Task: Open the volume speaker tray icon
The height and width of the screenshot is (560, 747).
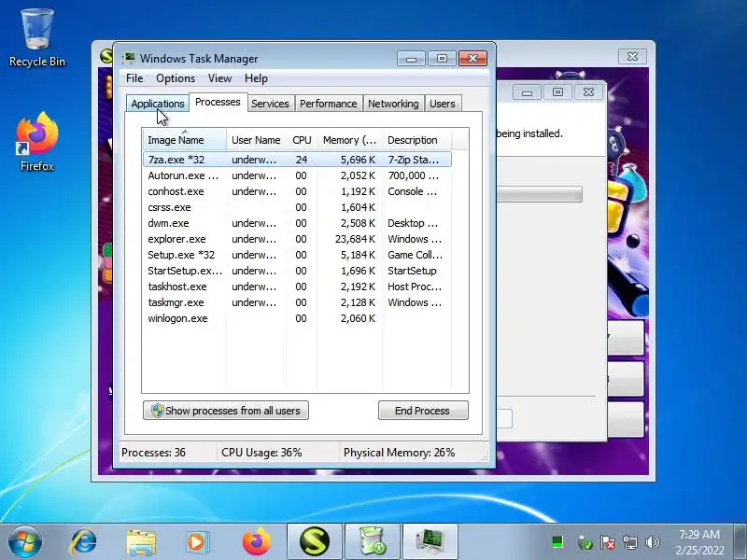Action: (652, 542)
